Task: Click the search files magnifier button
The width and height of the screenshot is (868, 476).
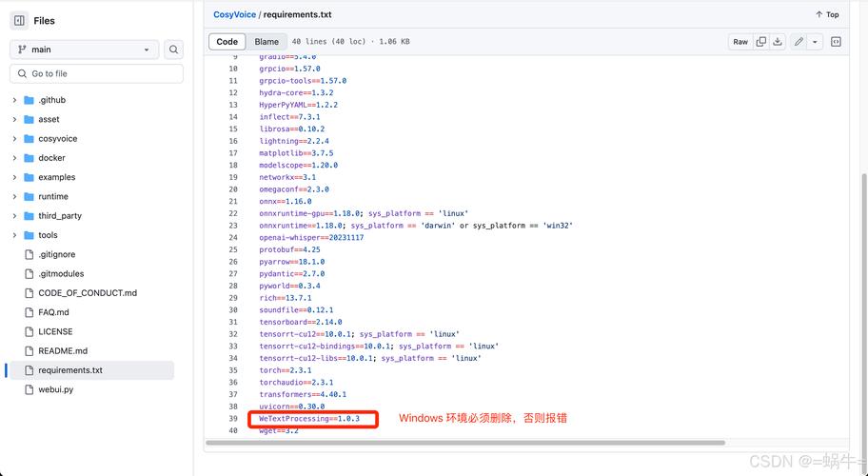Action: click(173, 50)
